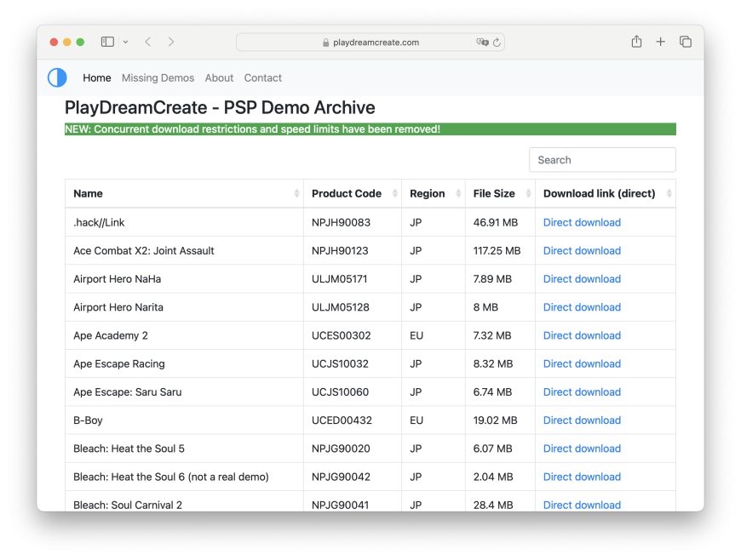The height and width of the screenshot is (560, 741).
Task: Click file size '19.02 MB'
Action: pyautogui.click(x=495, y=420)
